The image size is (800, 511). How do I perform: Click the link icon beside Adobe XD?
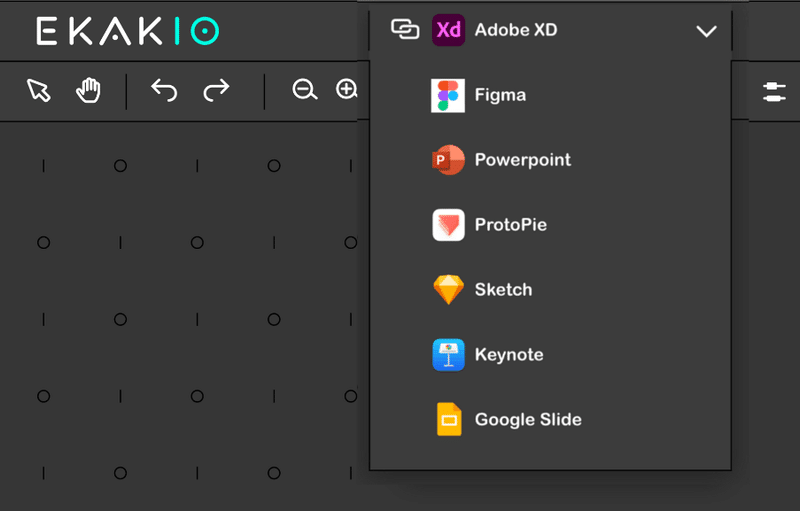click(x=405, y=30)
